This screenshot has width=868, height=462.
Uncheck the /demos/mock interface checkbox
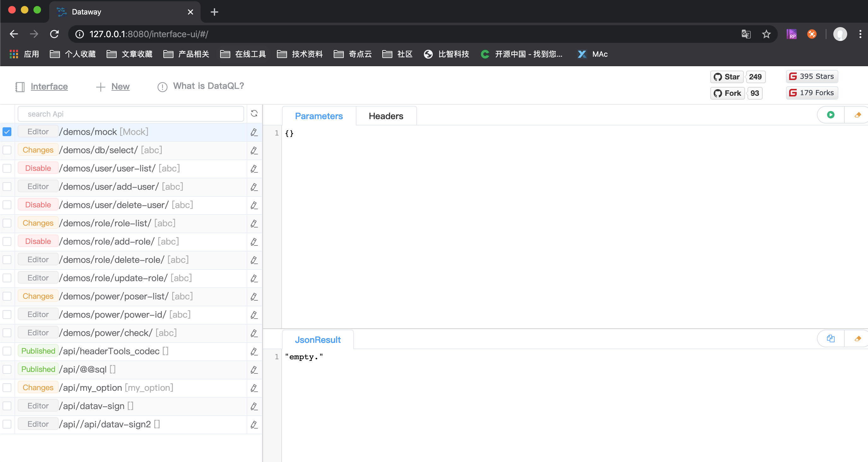(7, 132)
